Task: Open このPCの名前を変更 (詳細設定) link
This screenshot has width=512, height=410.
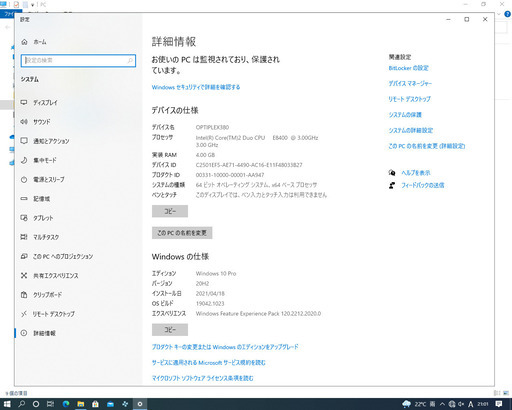Action: 427,146
